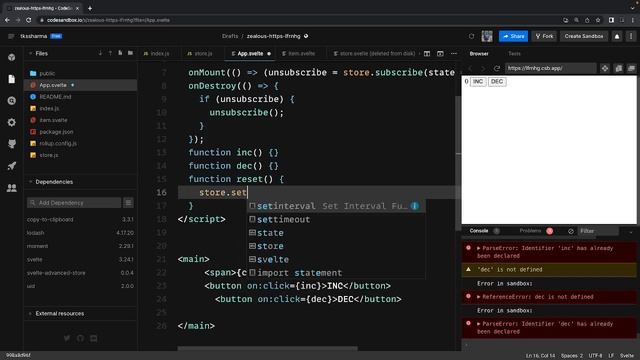The width and height of the screenshot is (640, 360).
Task: Click the info icon on setinterval suggestion
Action: click(415, 206)
